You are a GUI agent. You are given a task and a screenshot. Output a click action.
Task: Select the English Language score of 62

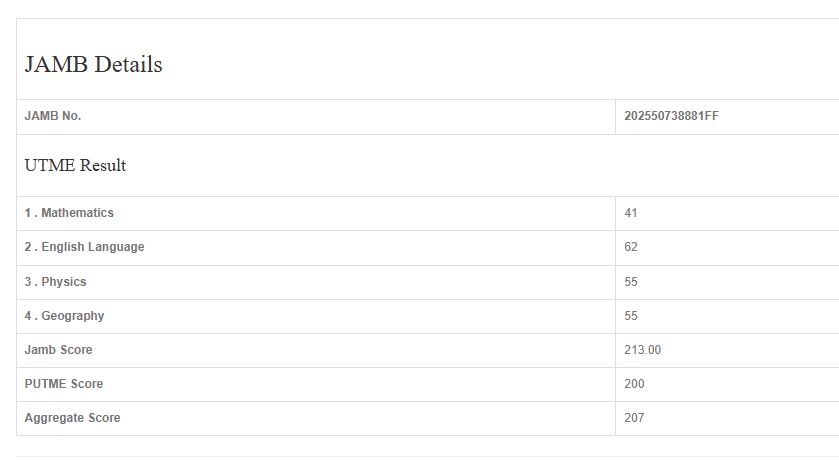(x=631, y=247)
